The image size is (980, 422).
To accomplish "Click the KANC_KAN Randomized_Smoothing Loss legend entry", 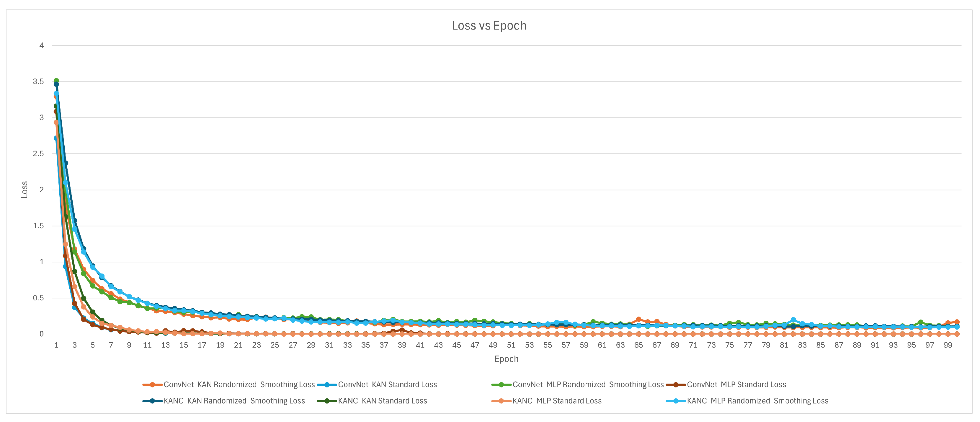I will [x=234, y=401].
